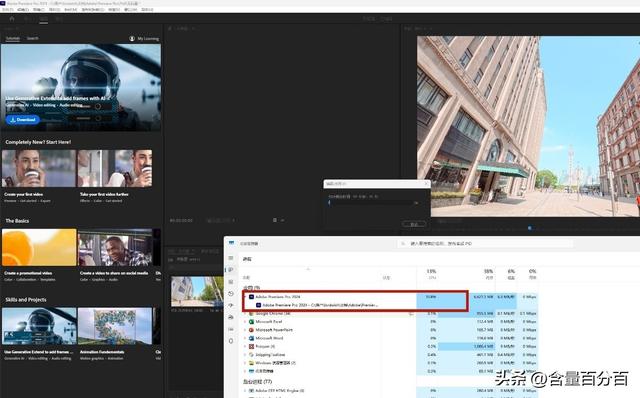The width and height of the screenshot is (640, 398).
Task: Open 'Create a promotional video' orange thumbnail
Action: 39,247
